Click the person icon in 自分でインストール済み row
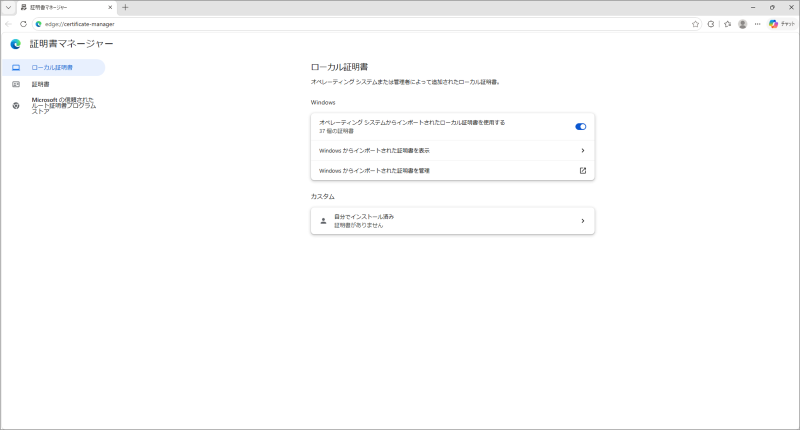This screenshot has width=800, height=430. 323,221
